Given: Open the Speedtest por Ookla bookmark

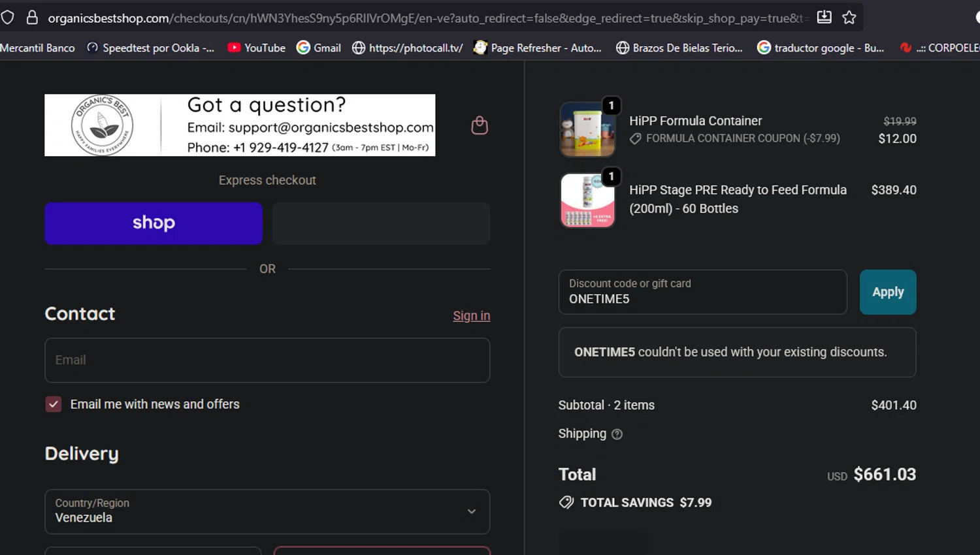Looking at the screenshot, I should tap(150, 48).
